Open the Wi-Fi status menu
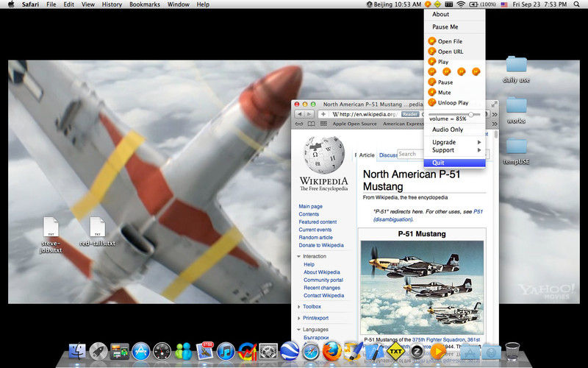 tap(461, 4)
